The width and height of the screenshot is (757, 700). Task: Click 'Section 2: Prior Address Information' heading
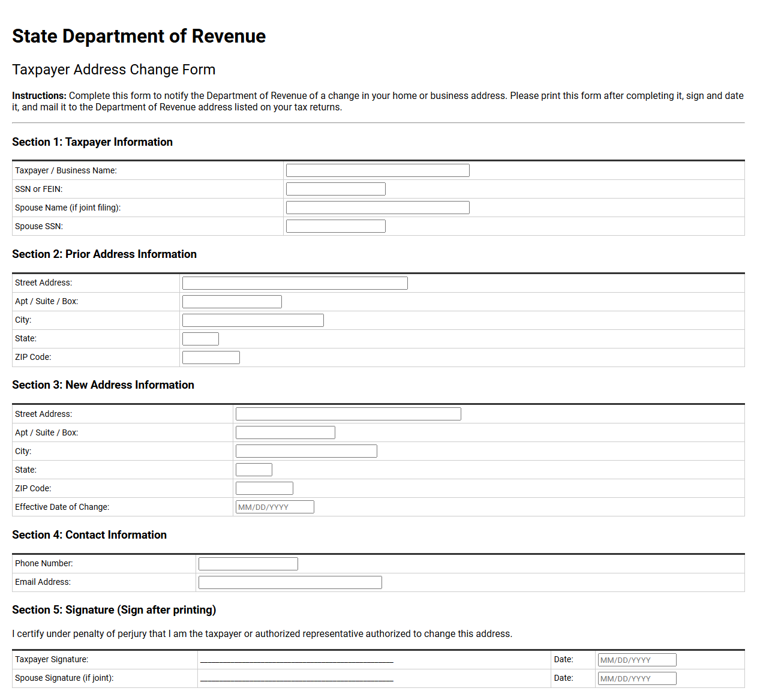104,254
